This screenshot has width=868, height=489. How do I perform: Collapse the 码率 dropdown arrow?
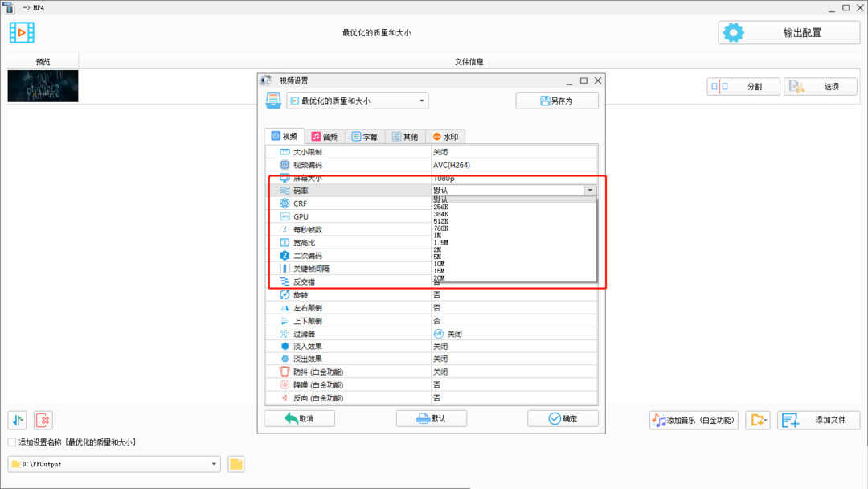point(590,191)
